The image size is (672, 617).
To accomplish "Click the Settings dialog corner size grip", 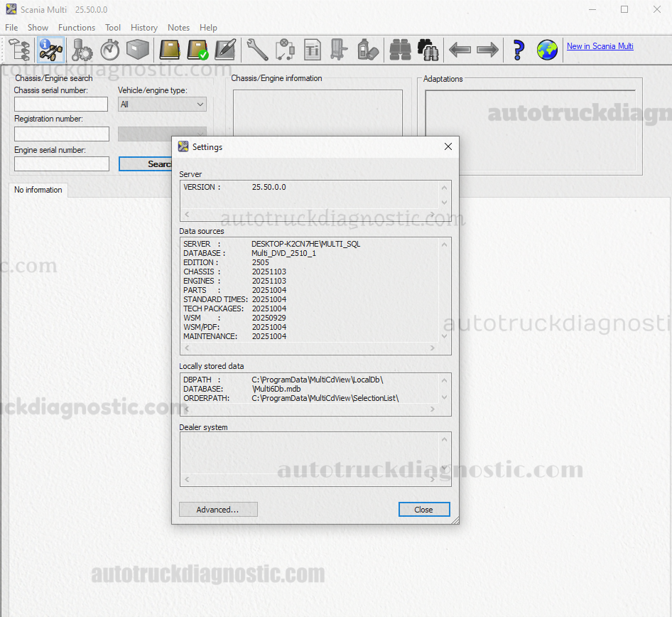I will click(455, 520).
